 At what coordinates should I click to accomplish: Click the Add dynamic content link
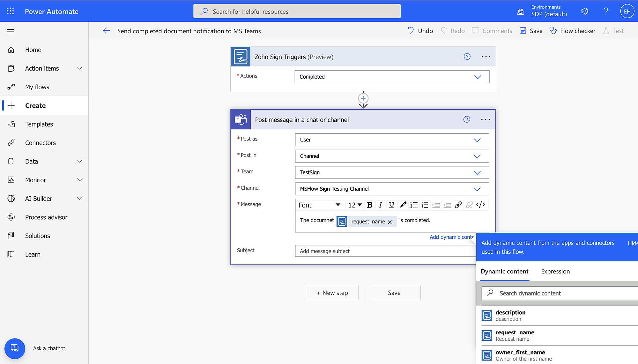[x=452, y=237]
